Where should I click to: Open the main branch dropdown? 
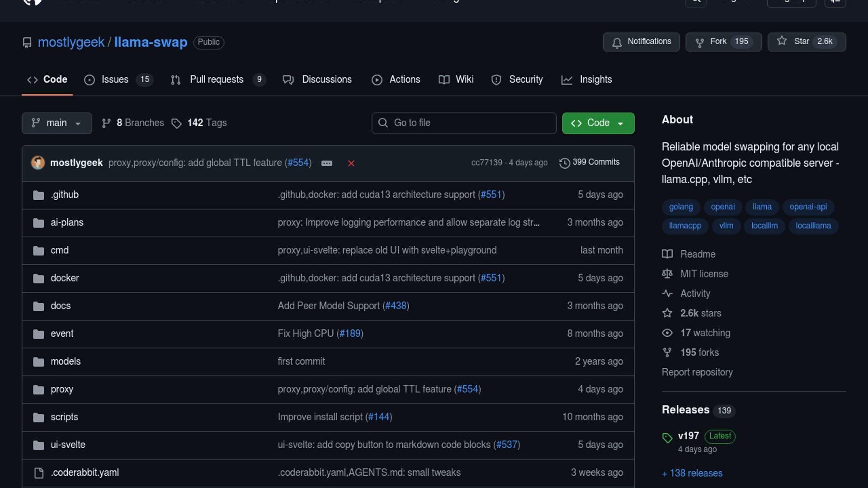57,123
